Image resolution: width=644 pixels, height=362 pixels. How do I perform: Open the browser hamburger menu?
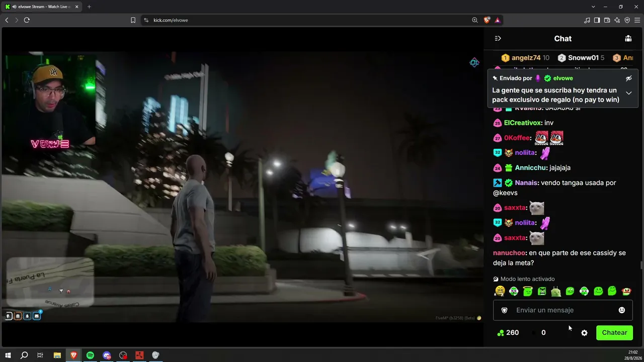637,20
